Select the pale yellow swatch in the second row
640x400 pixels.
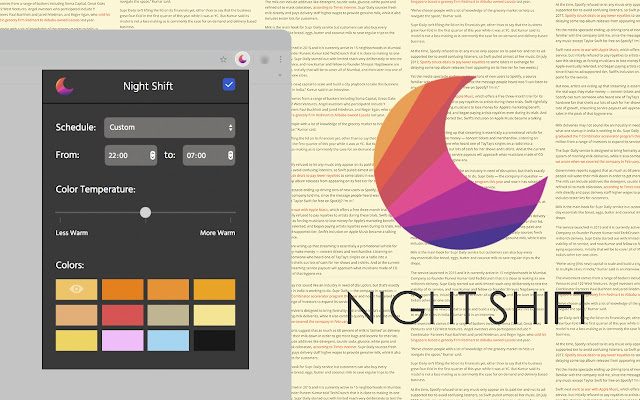coord(214,315)
